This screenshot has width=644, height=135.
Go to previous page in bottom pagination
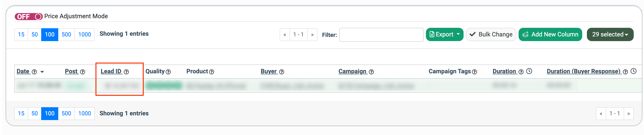pos(601,114)
